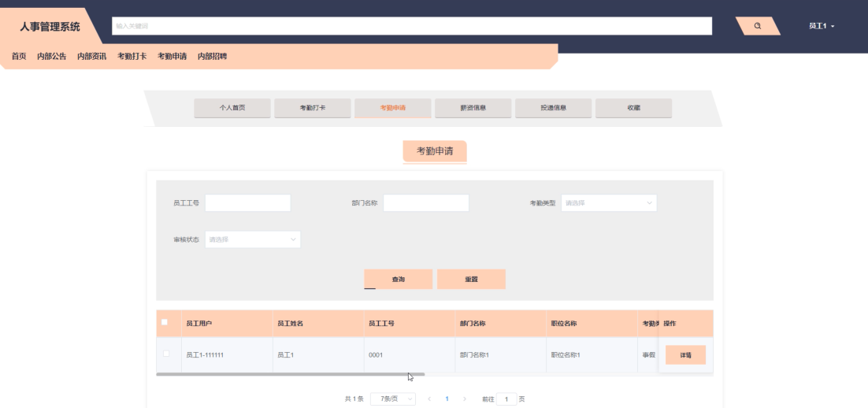Open 内部公告 in the navigation bar
The height and width of the screenshot is (408, 868).
tap(52, 56)
